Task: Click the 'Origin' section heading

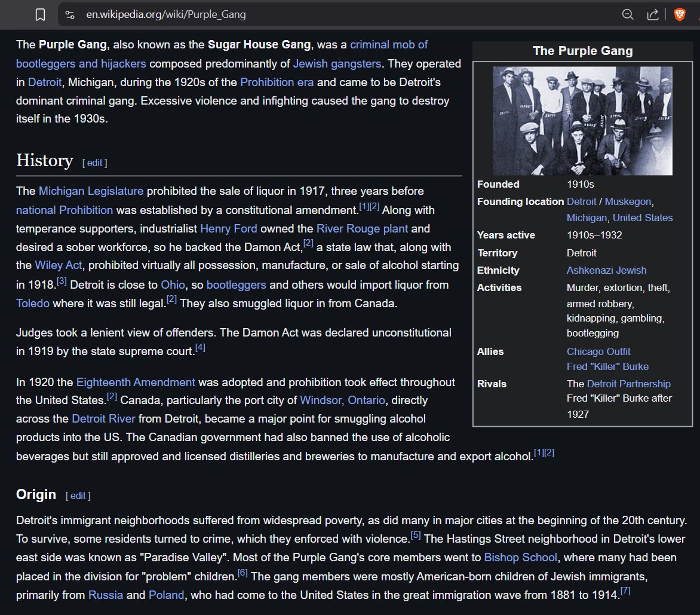Action: pyautogui.click(x=36, y=494)
